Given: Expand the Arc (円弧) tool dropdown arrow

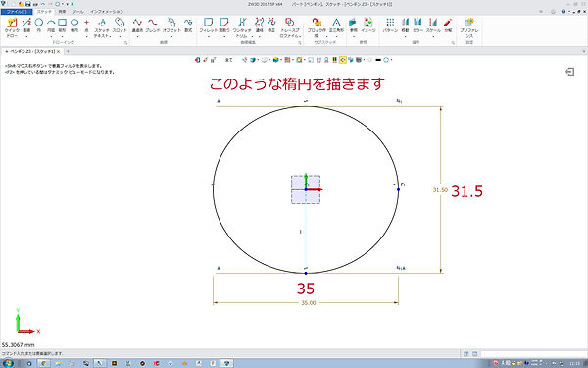Looking at the screenshot, I should 51,36.
